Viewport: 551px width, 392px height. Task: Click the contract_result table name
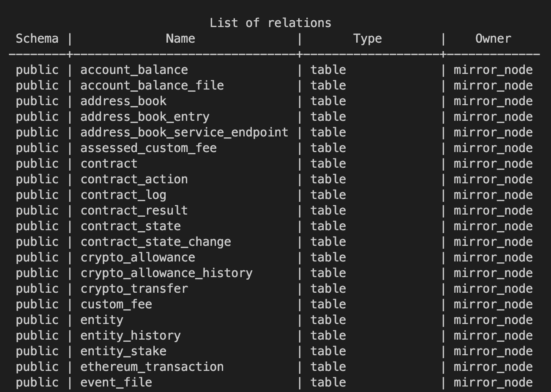tap(134, 211)
